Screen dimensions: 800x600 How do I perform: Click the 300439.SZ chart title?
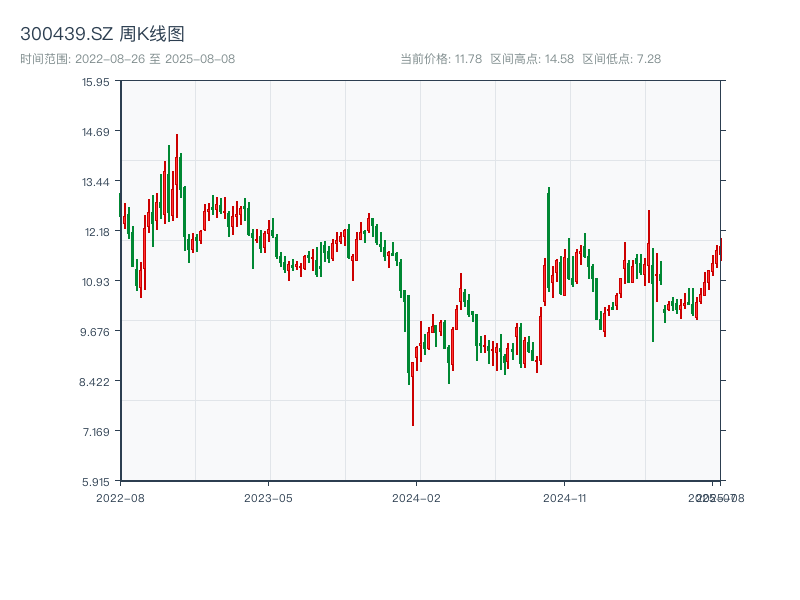102,34
